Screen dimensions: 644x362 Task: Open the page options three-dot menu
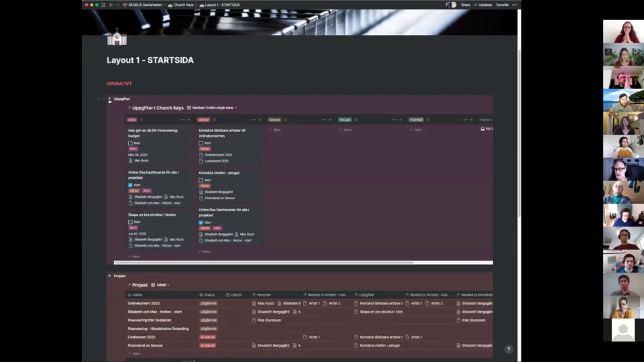click(x=515, y=5)
